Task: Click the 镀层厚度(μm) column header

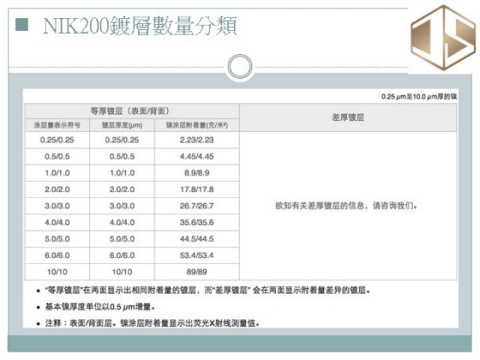Action: [122, 125]
